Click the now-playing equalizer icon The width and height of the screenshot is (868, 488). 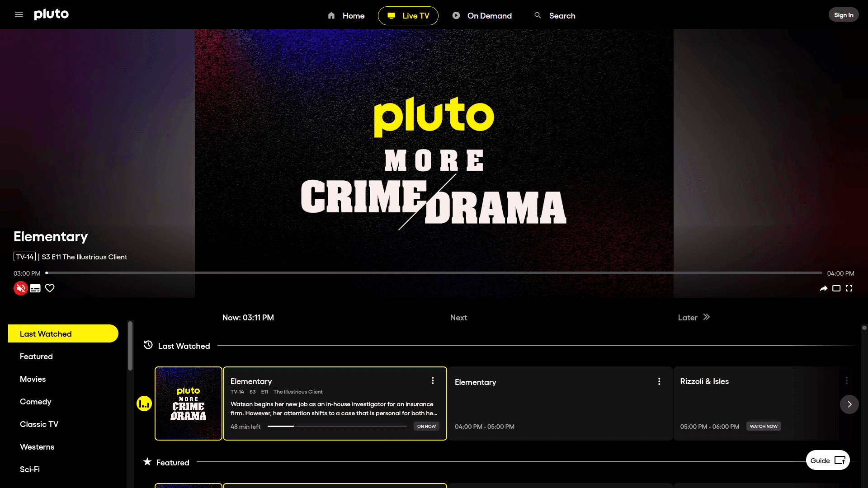coord(144,404)
